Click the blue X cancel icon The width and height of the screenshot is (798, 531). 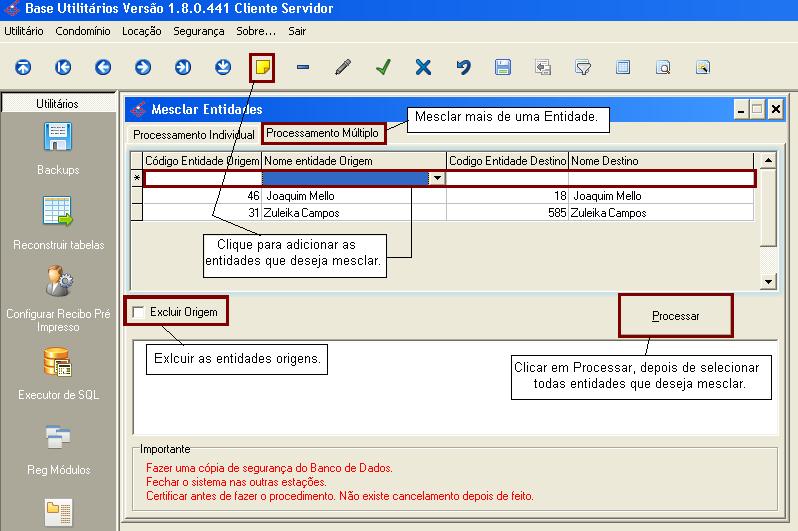coord(423,67)
